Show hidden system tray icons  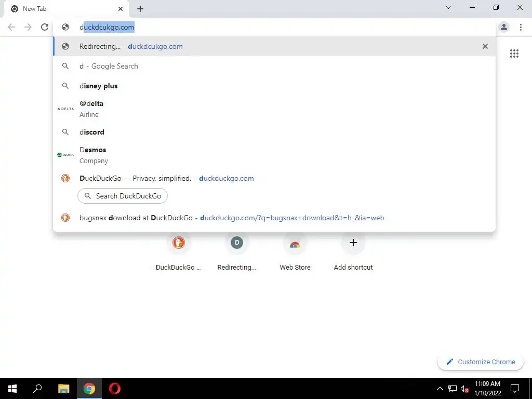(440, 389)
